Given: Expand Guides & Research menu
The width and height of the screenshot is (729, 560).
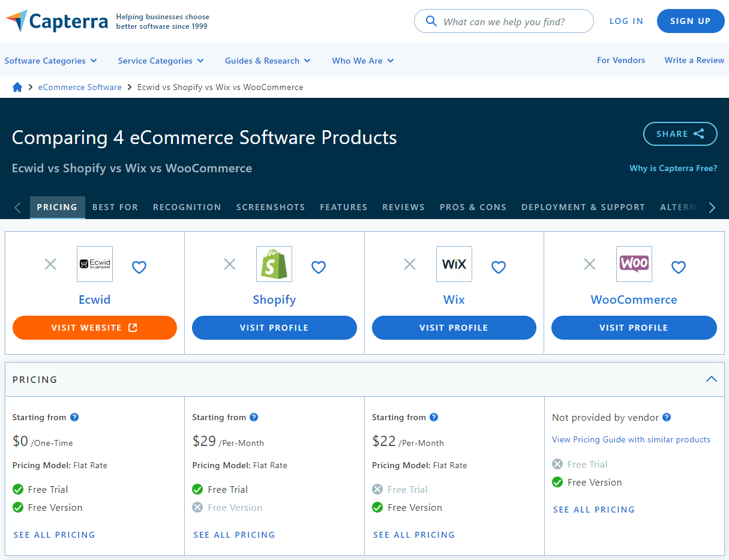Looking at the screenshot, I should pos(268,61).
